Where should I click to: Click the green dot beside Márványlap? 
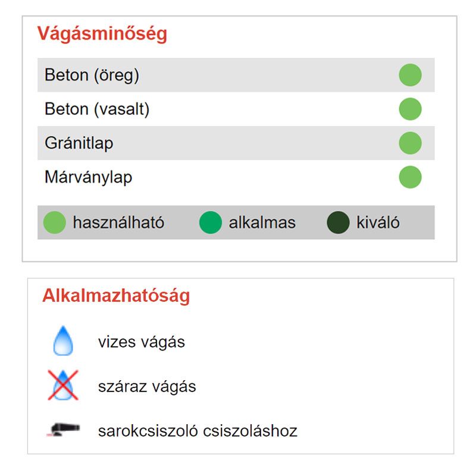(410, 177)
